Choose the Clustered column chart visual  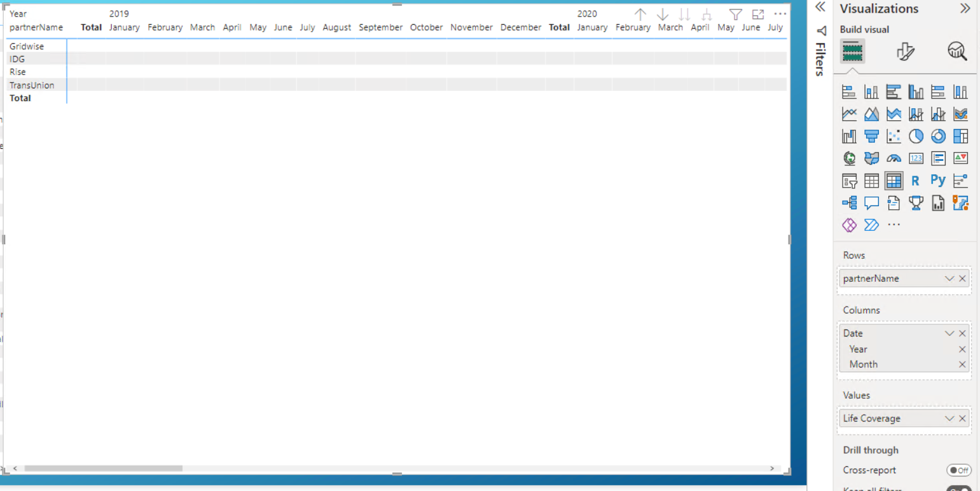click(x=916, y=92)
